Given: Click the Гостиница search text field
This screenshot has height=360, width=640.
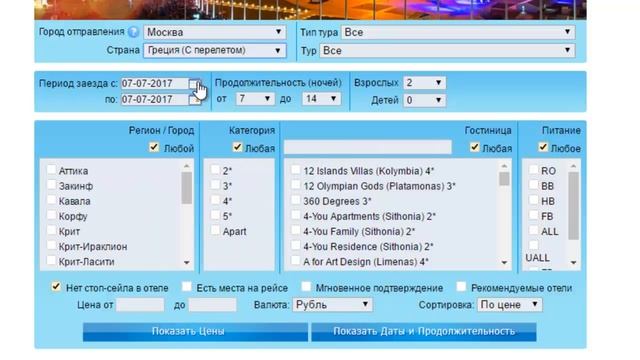Looking at the screenshot, I should pyautogui.click(x=368, y=147).
